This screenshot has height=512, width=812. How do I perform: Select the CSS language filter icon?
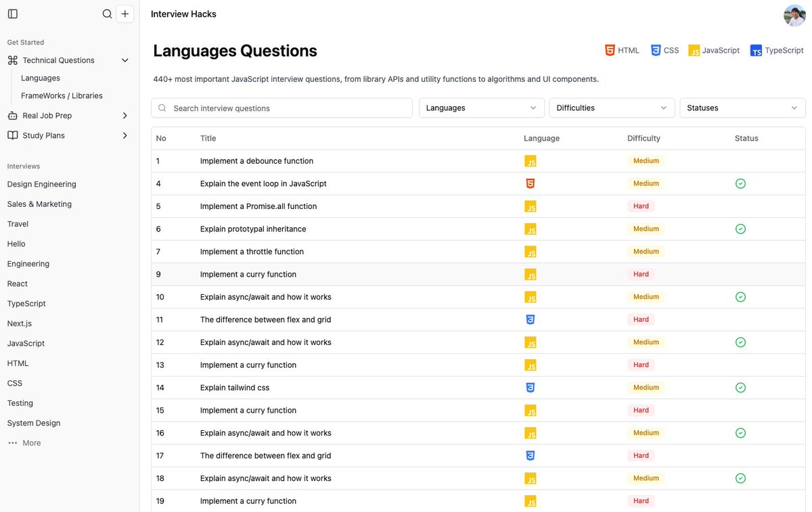[x=656, y=50]
